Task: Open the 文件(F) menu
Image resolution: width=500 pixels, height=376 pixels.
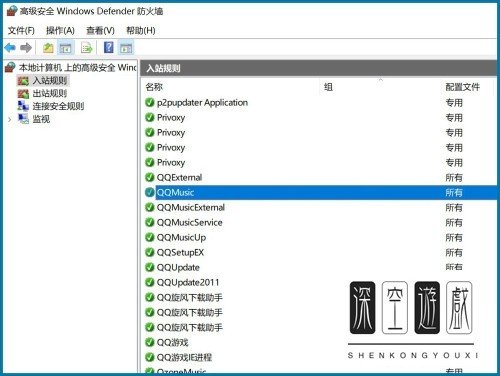Action: tap(21, 31)
